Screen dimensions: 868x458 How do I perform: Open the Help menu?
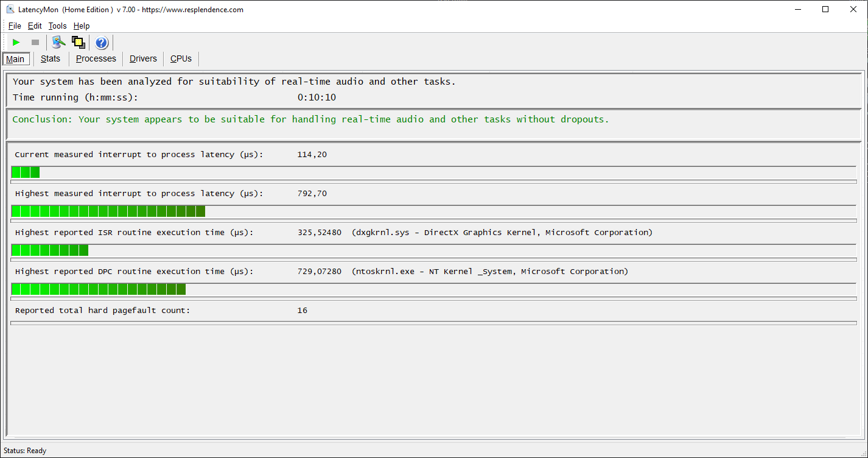82,26
